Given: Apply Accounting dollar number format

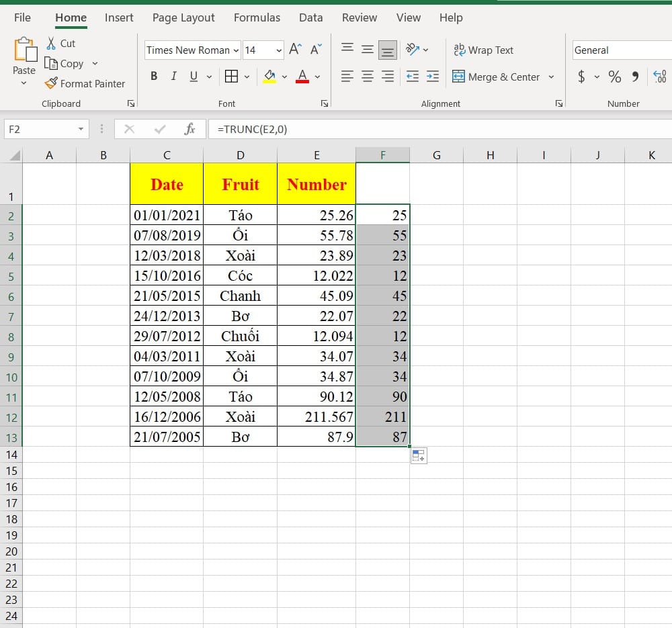Looking at the screenshot, I should pos(581,77).
